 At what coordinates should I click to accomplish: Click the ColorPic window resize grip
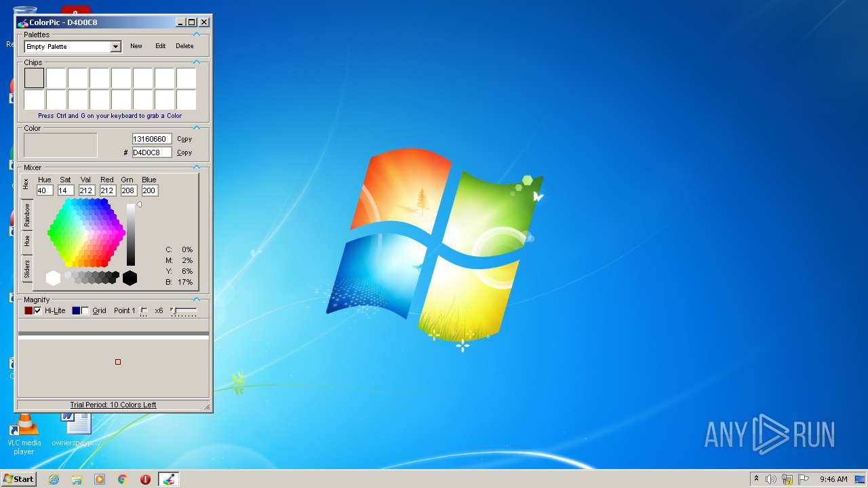208,407
